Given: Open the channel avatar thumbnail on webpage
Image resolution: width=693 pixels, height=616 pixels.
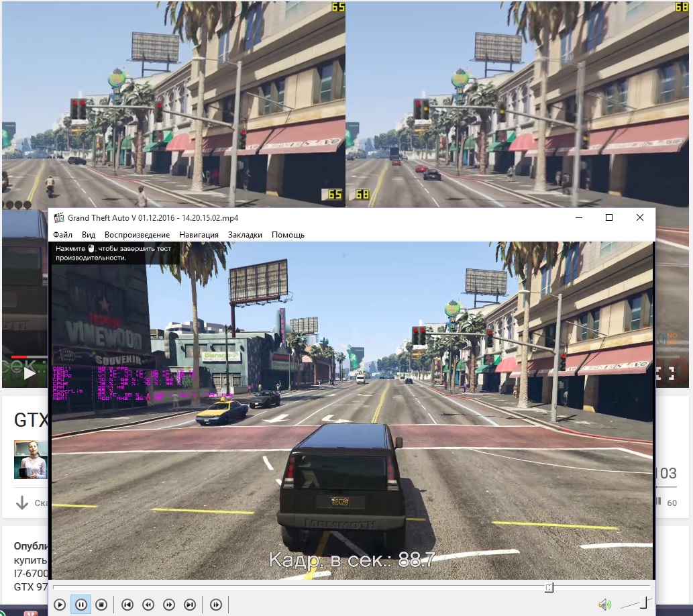Looking at the screenshot, I should (30, 460).
